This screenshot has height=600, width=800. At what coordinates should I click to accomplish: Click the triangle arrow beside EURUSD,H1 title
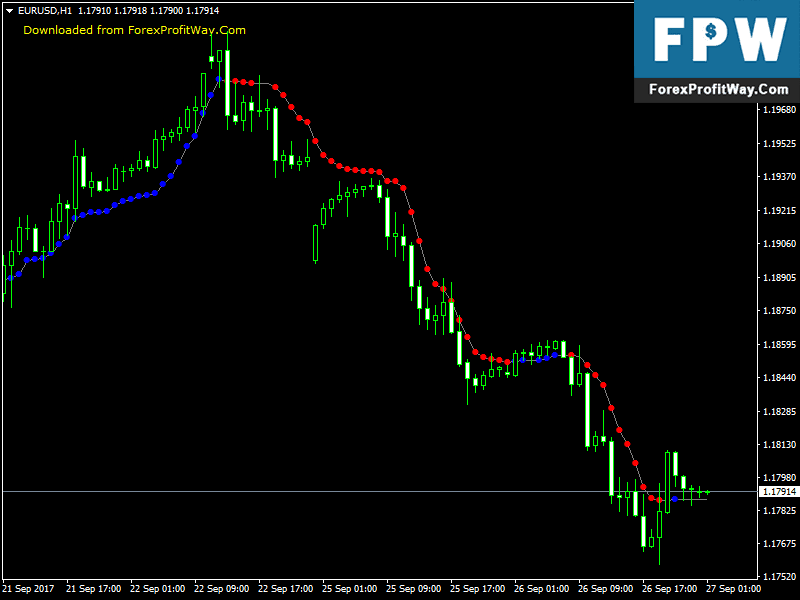(9, 11)
